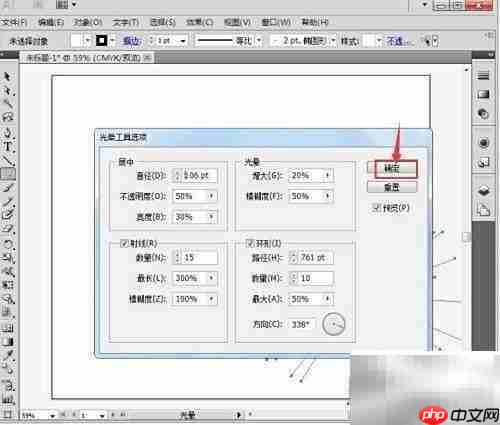
Task: Select the Mesh tool
Action: point(7,328)
